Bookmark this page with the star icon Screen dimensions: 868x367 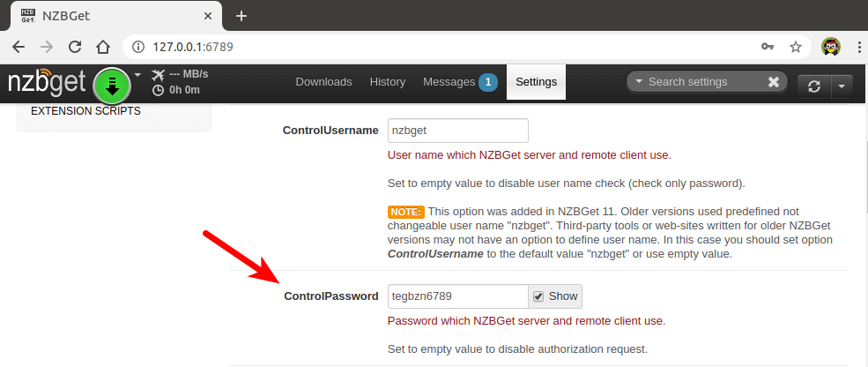[795, 47]
